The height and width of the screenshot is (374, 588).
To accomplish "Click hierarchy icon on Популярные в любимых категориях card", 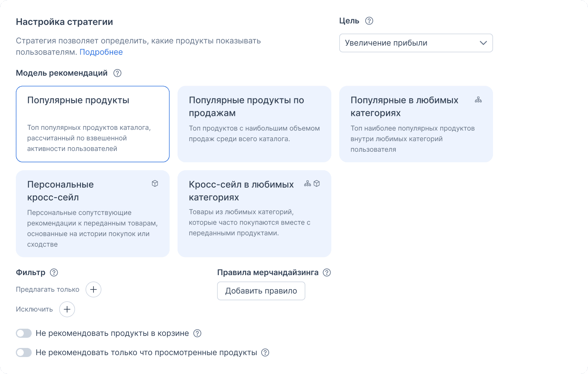I will pyautogui.click(x=478, y=100).
